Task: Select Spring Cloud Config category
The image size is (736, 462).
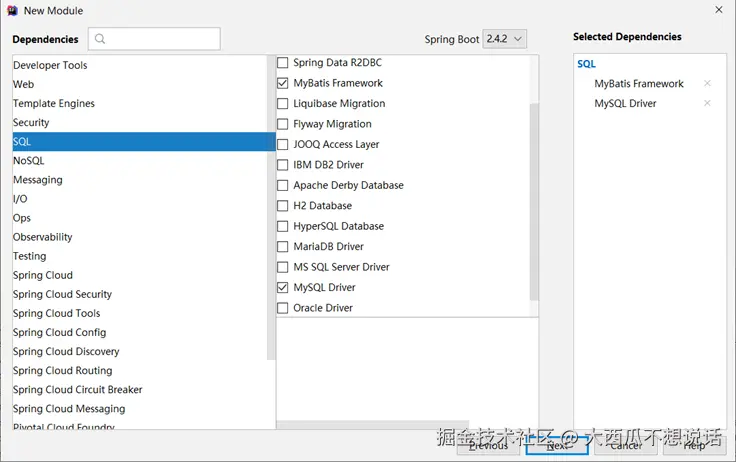Action: (139, 332)
